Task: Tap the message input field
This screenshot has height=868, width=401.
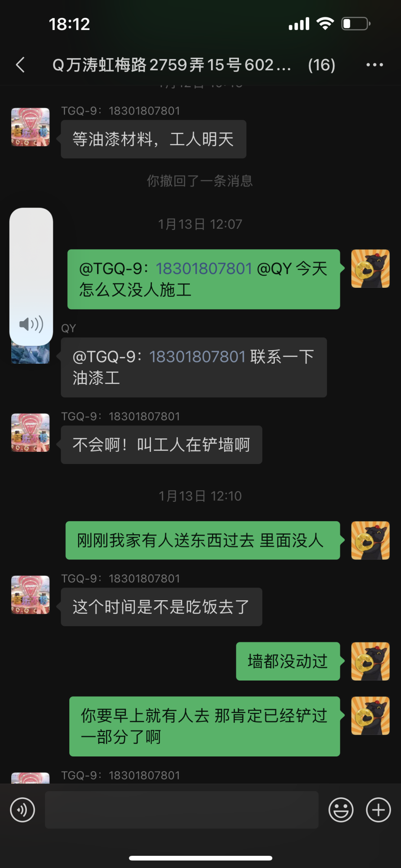Action: pyautogui.click(x=182, y=810)
